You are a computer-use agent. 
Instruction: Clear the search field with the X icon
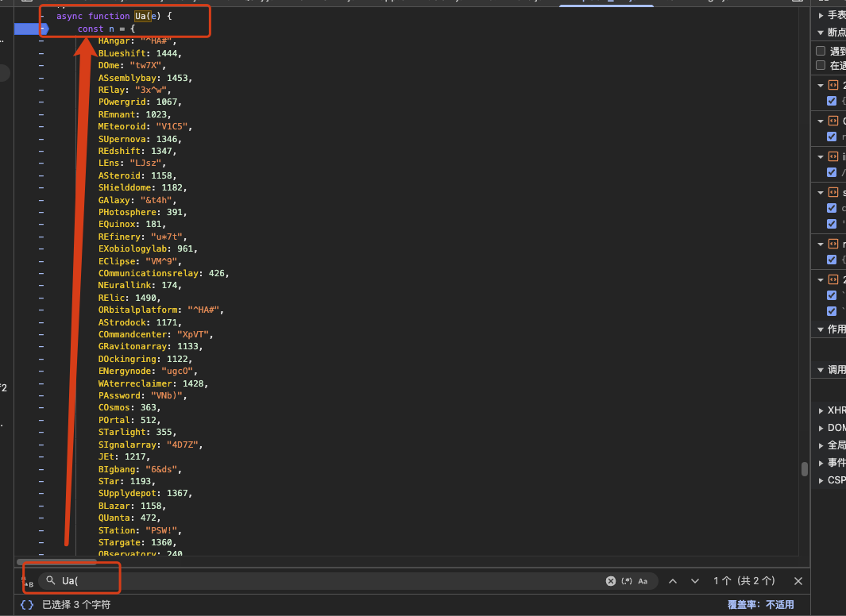[610, 581]
